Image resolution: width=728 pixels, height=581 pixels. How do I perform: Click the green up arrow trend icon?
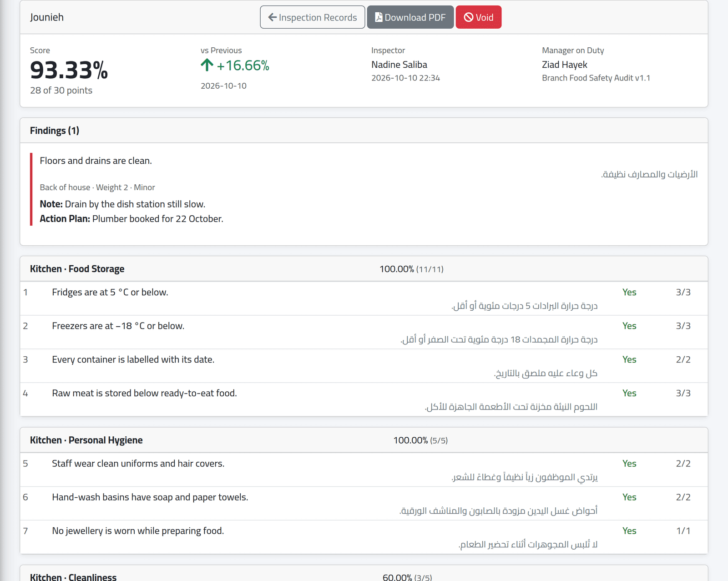pos(207,65)
